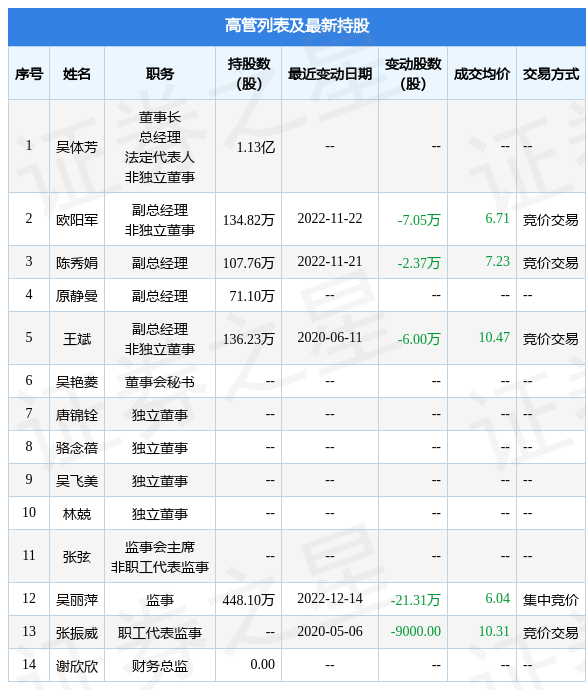Select the 107.76万 holdings cell for 陈秀娟
Screen dimensions: 586x690
point(249,263)
